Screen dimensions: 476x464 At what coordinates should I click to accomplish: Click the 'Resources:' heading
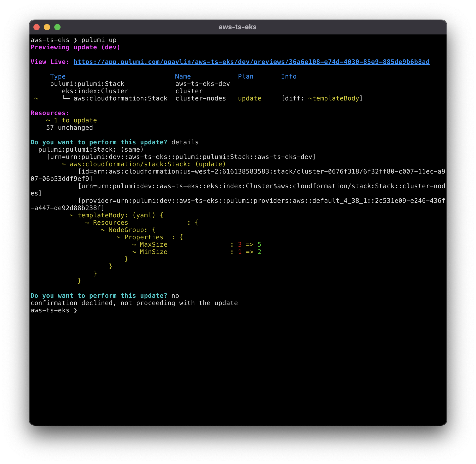tap(50, 113)
